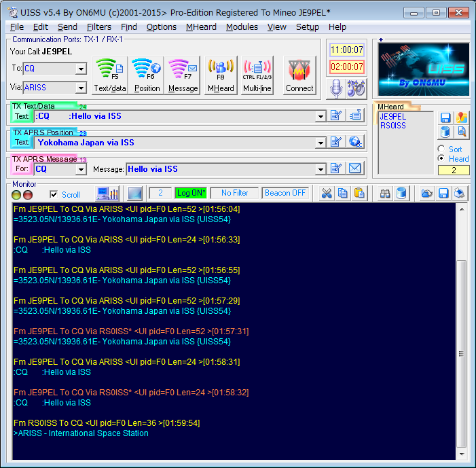Click the monitor vertical scrollbar thumb

click(462, 354)
